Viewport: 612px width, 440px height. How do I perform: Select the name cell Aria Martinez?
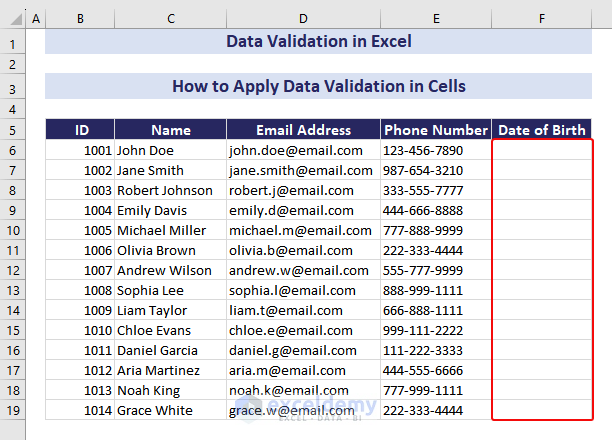pyautogui.click(x=170, y=370)
